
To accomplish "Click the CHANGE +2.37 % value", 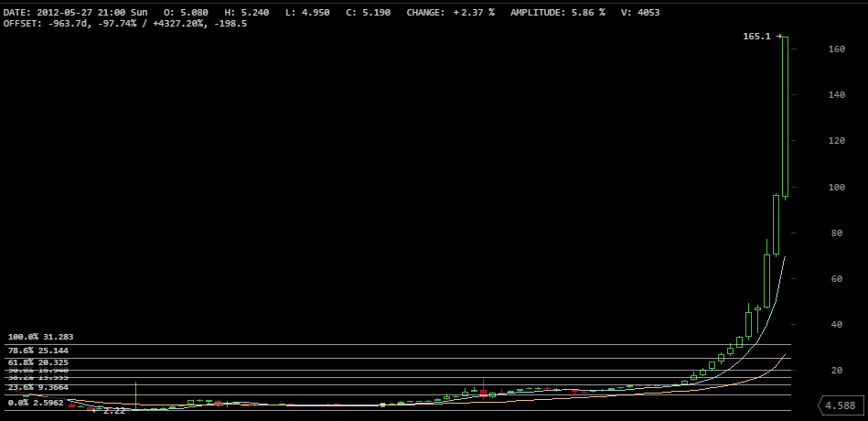I will [x=451, y=12].
